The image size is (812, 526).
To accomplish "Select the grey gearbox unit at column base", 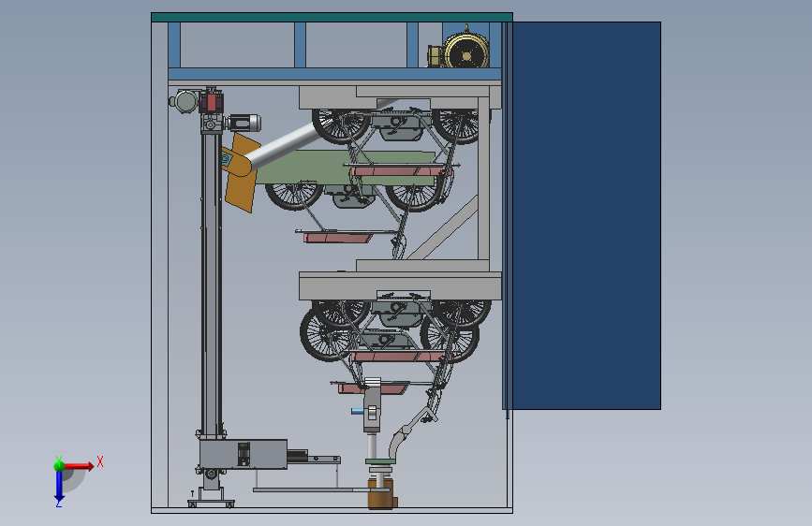I will 244,454.
